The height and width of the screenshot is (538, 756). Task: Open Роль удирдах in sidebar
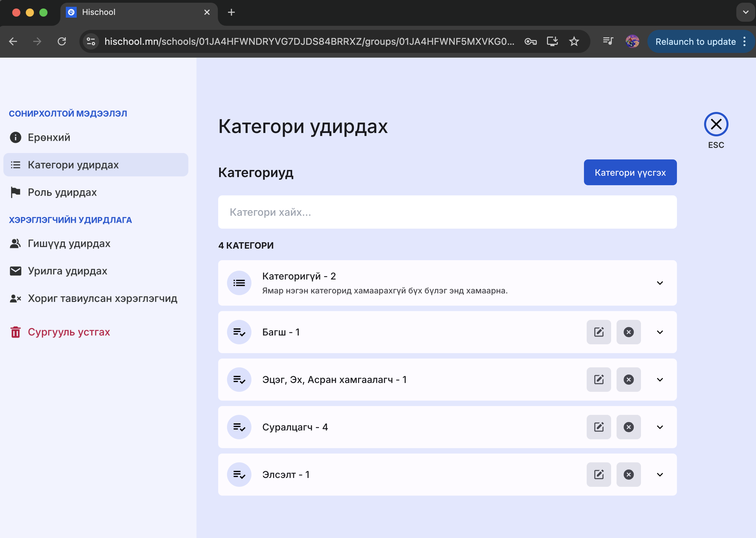click(x=62, y=192)
